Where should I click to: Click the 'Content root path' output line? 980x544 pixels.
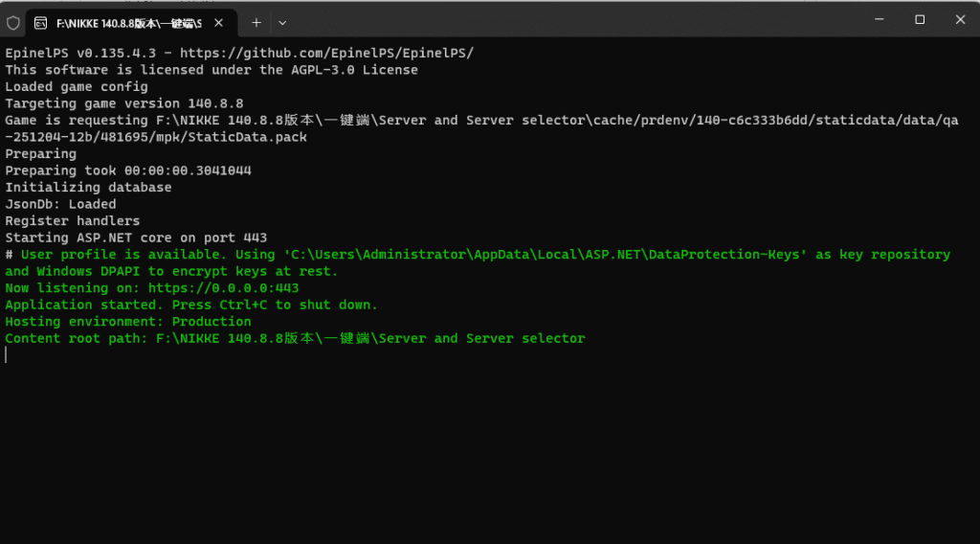coord(295,338)
